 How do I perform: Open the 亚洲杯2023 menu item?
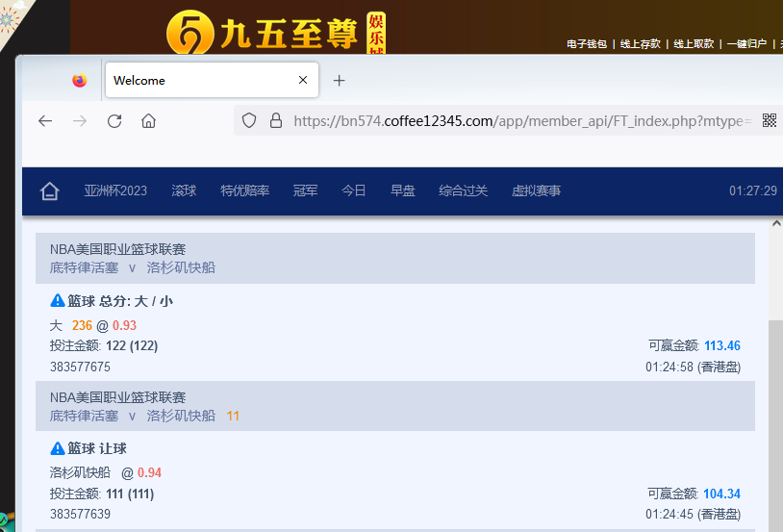pos(115,191)
